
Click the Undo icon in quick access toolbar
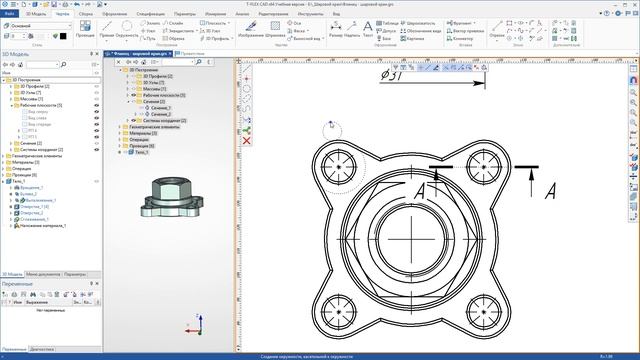click(76, 4)
